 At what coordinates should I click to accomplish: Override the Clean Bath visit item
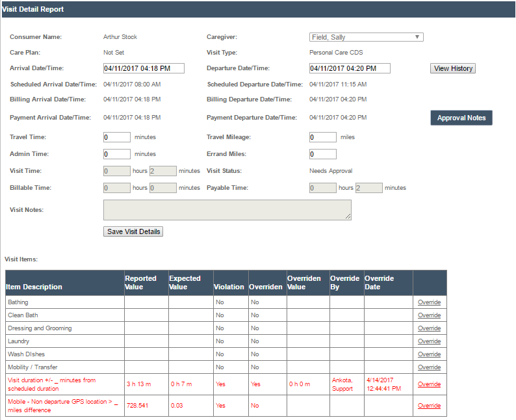(429, 315)
